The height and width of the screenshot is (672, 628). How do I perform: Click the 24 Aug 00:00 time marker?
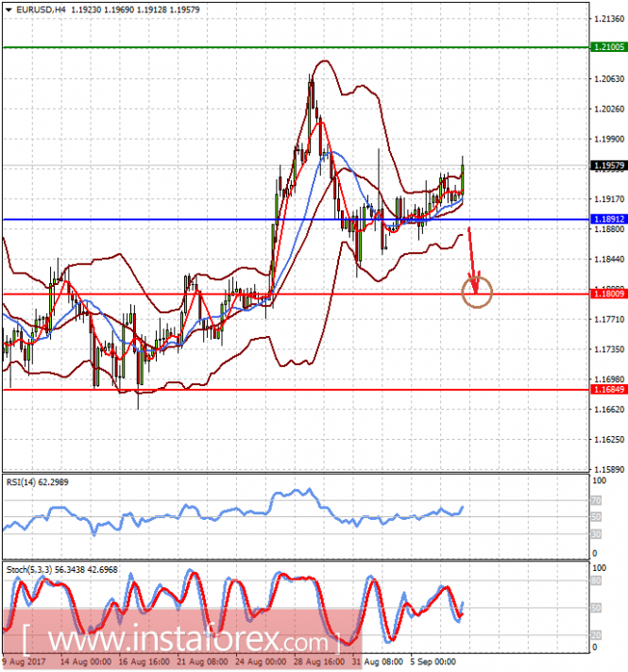(261, 662)
